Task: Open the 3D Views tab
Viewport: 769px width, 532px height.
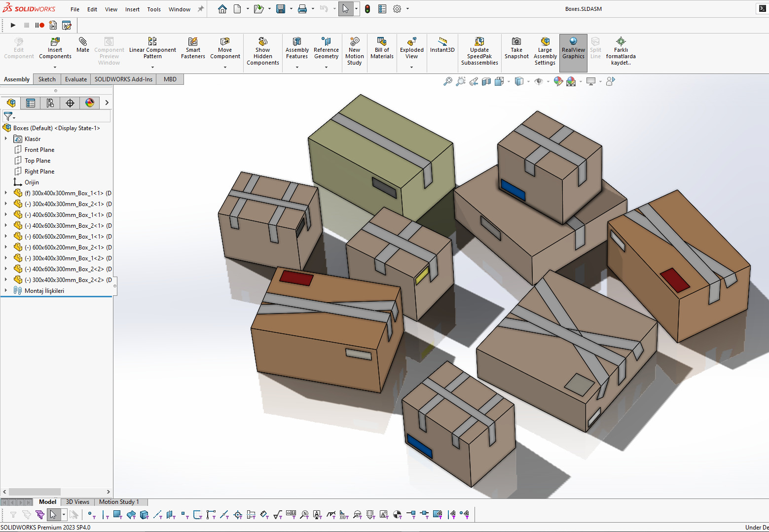Action: 77,502
